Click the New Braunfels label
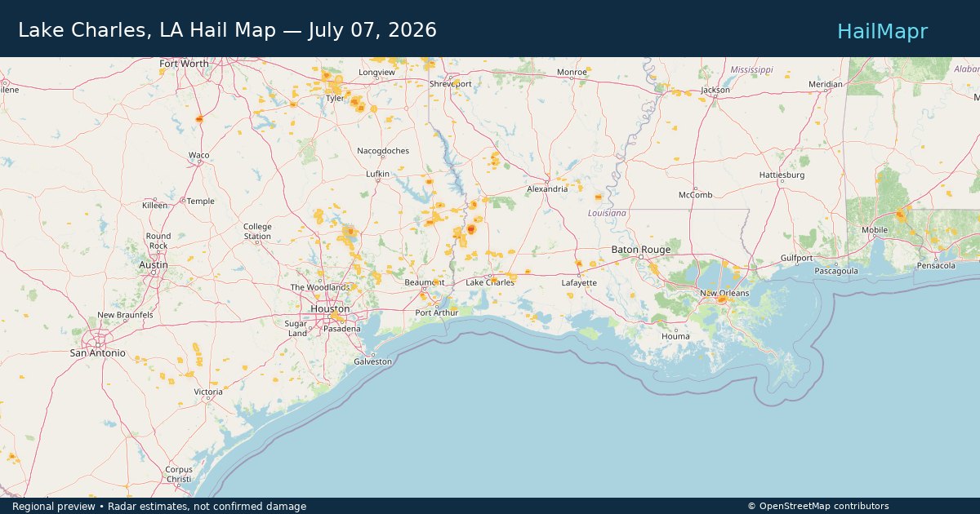This screenshot has height=514, width=980. click(x=125, y=315)
